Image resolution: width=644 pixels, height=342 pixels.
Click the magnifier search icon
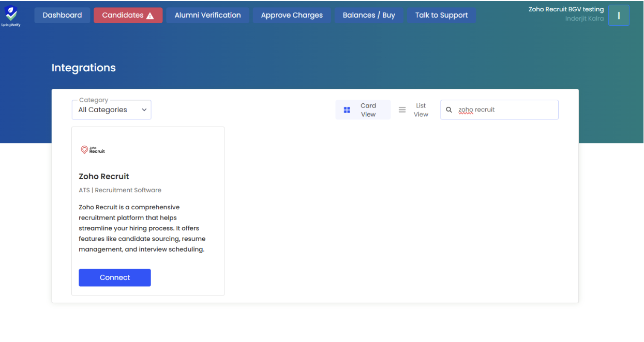[x=449, y=110]
